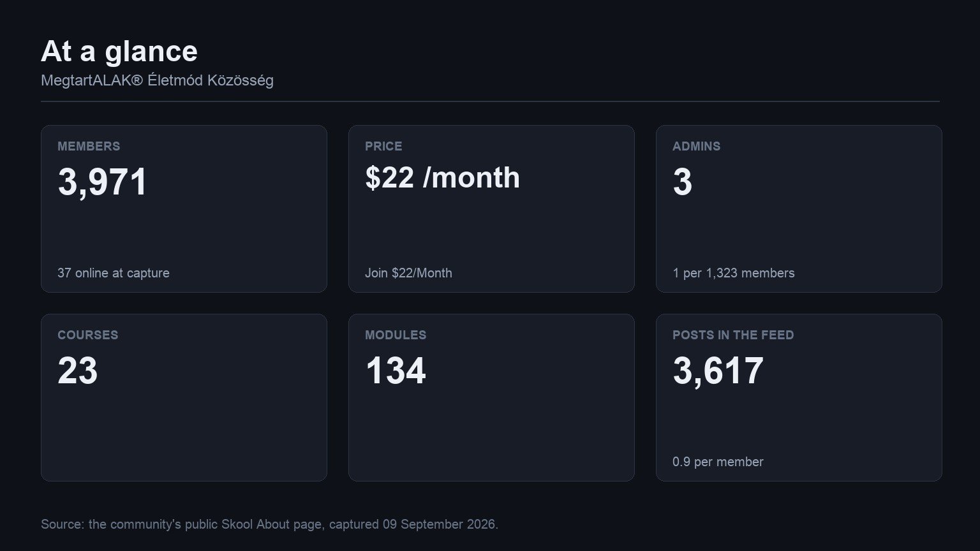The height and width of the screenshot is (551, 980).
Task: Click the MODULES card label
Action: (x=396, y=335)
